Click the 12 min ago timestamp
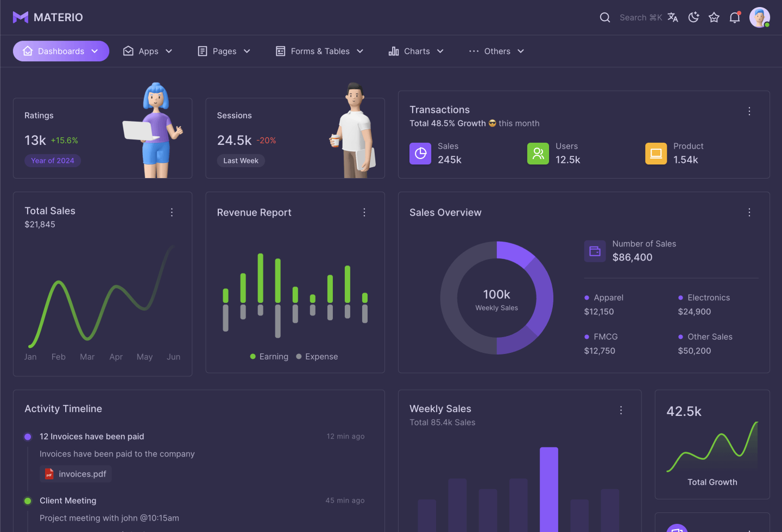 click(x=345, y=436)
